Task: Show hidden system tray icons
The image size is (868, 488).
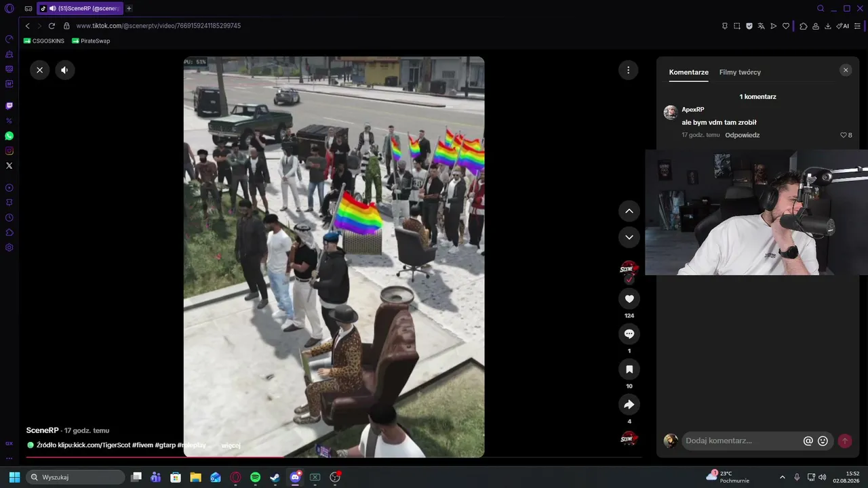Action: [x=783, y=477]
